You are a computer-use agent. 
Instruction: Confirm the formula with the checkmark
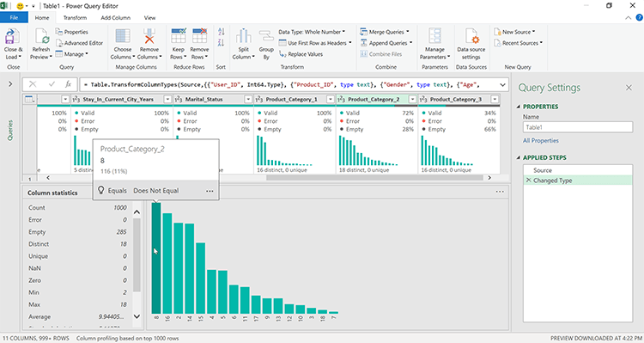point(52,84)
